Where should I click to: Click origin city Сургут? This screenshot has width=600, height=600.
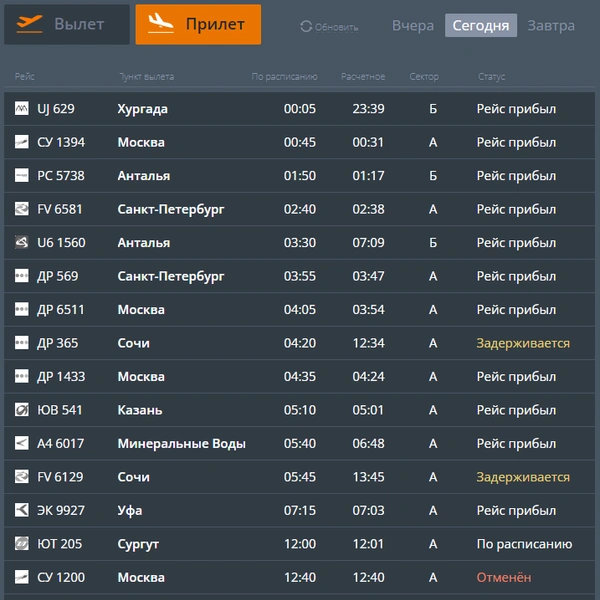pos(138,545)
